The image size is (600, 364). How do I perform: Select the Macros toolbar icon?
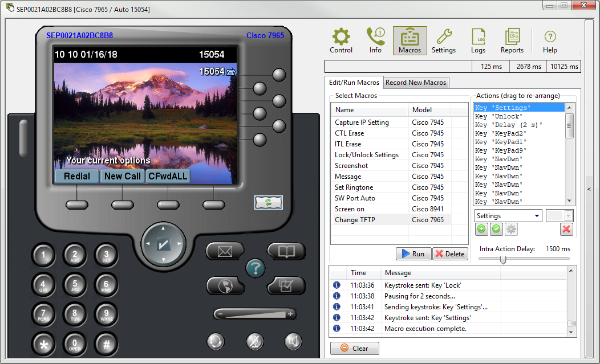(410, 40)
